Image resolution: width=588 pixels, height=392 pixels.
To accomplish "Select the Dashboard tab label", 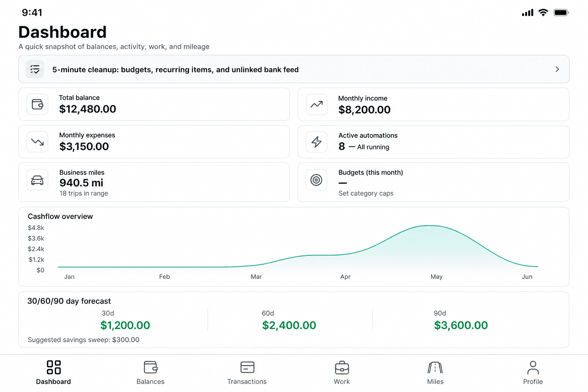I will [x=54, y=382].
